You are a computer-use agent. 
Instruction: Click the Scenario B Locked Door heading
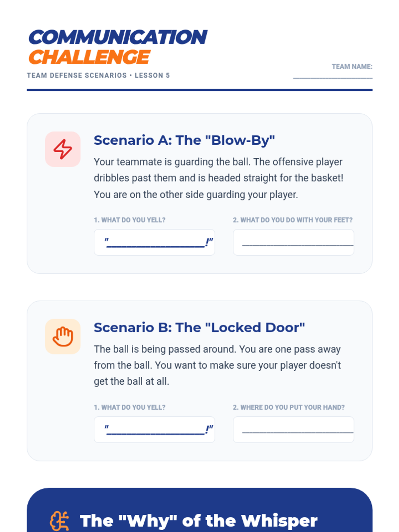point(199,328)
